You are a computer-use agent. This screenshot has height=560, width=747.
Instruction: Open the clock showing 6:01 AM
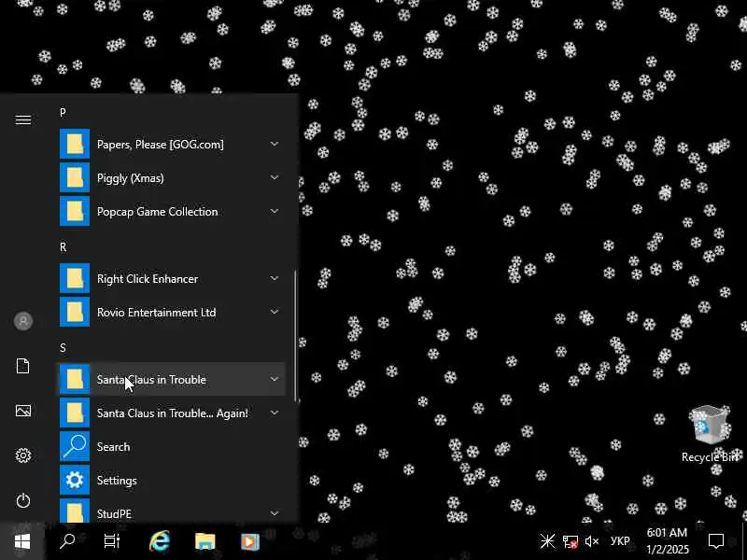667,541
